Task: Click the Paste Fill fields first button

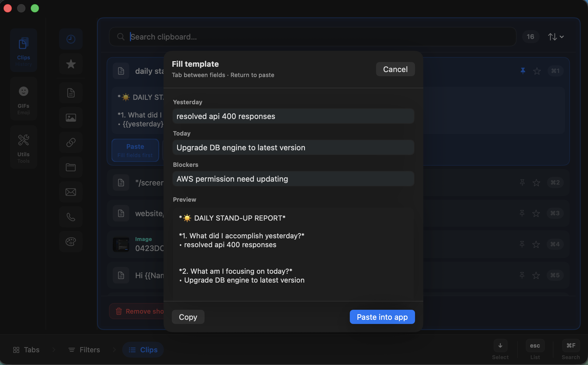Action: click(135, 150)
